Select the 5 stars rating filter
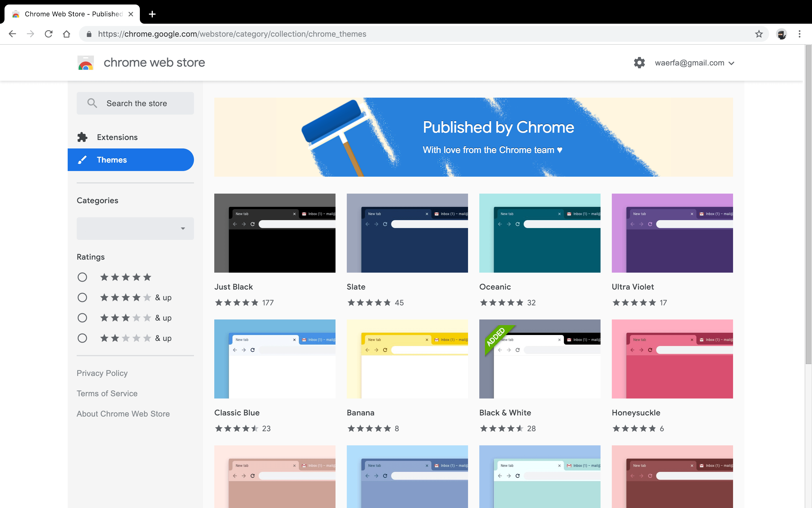812x508 pixels. point(82,277)
